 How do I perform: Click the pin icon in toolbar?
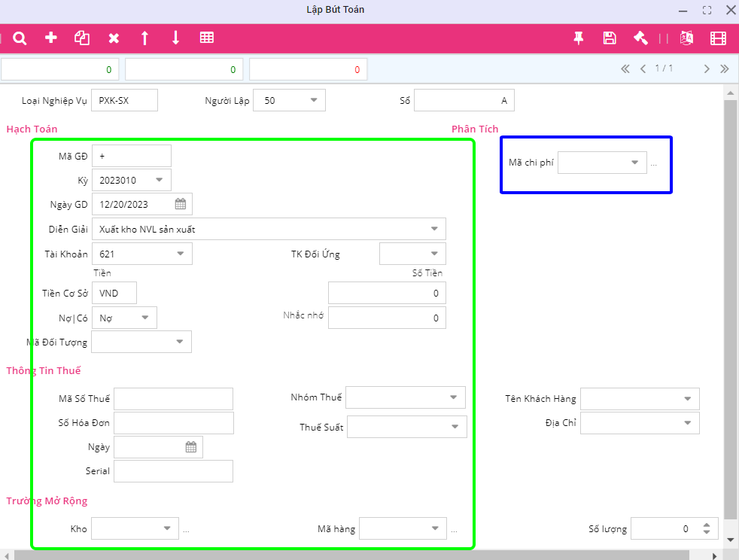tap(579, 38)
